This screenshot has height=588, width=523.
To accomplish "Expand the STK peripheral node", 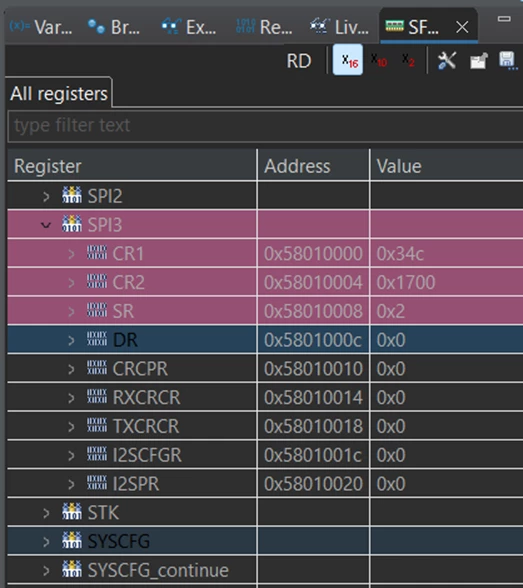I will coord(46,513).
